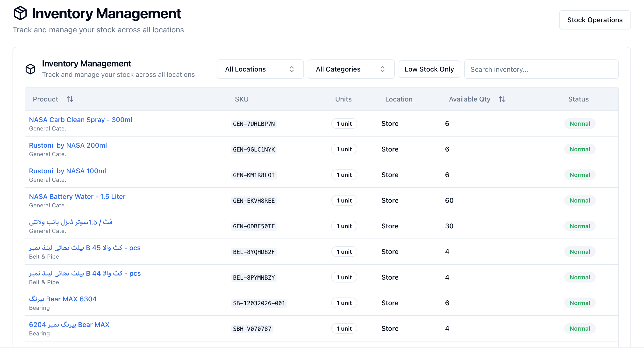Click the 1 unit badge for Rustonil 200ml
This screenshot has height=348, width=644.
344,149
